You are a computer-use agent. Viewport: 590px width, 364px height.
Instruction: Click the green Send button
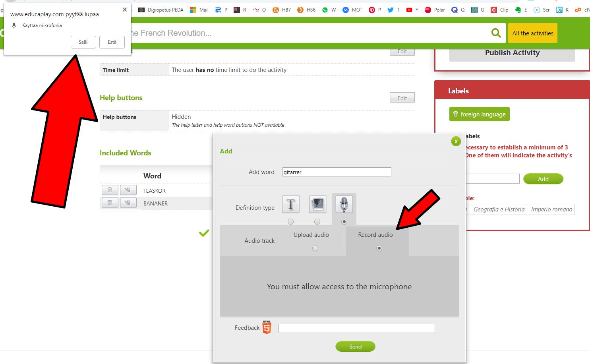[x=355, y=347]
